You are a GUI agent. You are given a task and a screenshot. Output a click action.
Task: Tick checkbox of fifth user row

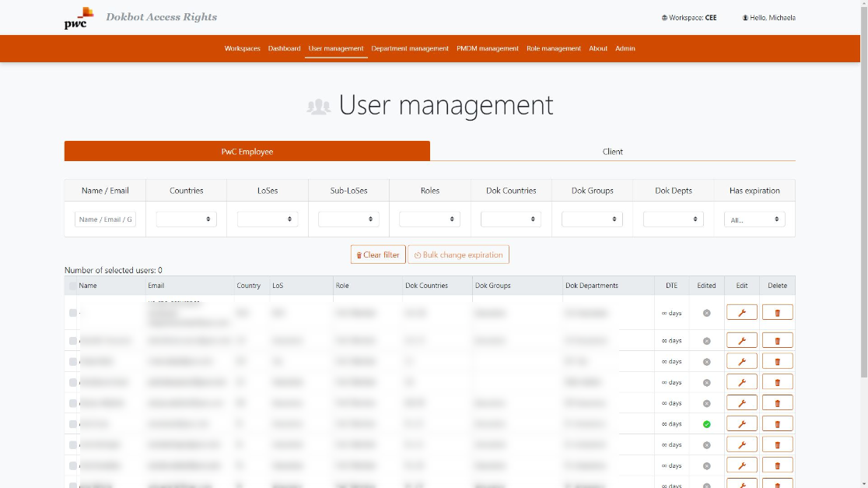click(72, 403)
